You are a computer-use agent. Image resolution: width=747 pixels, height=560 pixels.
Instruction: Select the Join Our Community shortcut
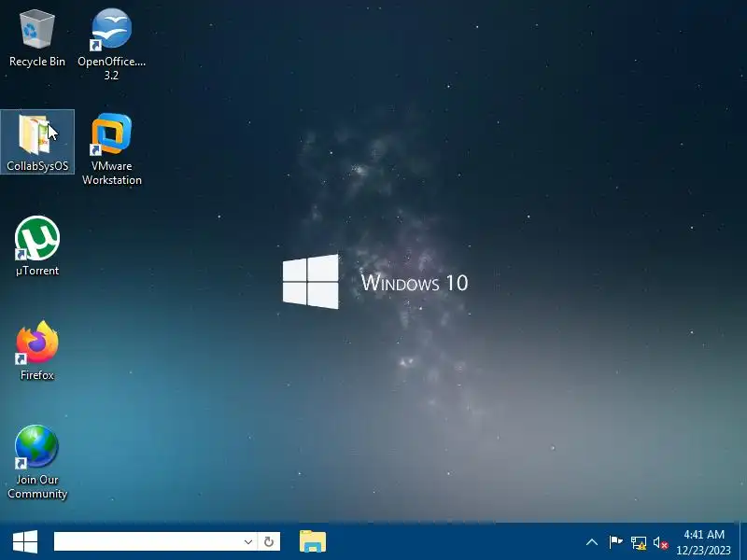click(37, 462)
